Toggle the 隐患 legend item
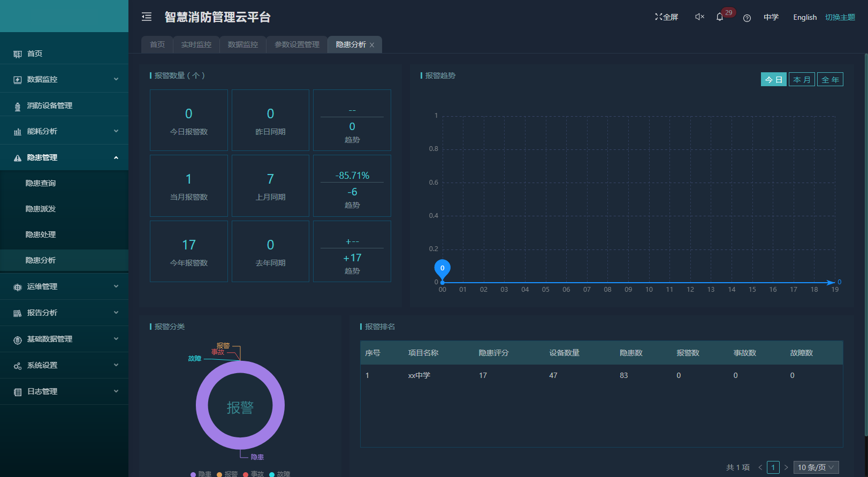The width and height of the screenshot is (868, 477). (201, 474)
